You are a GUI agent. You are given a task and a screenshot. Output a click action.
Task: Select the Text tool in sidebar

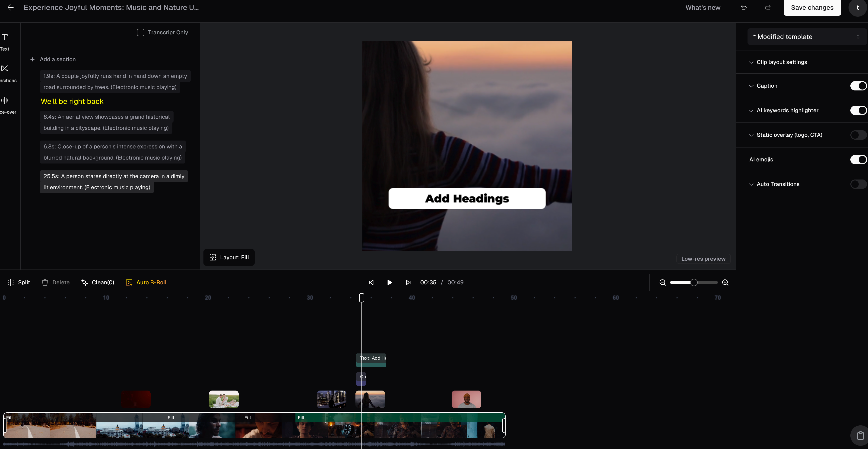click(5, 42)
